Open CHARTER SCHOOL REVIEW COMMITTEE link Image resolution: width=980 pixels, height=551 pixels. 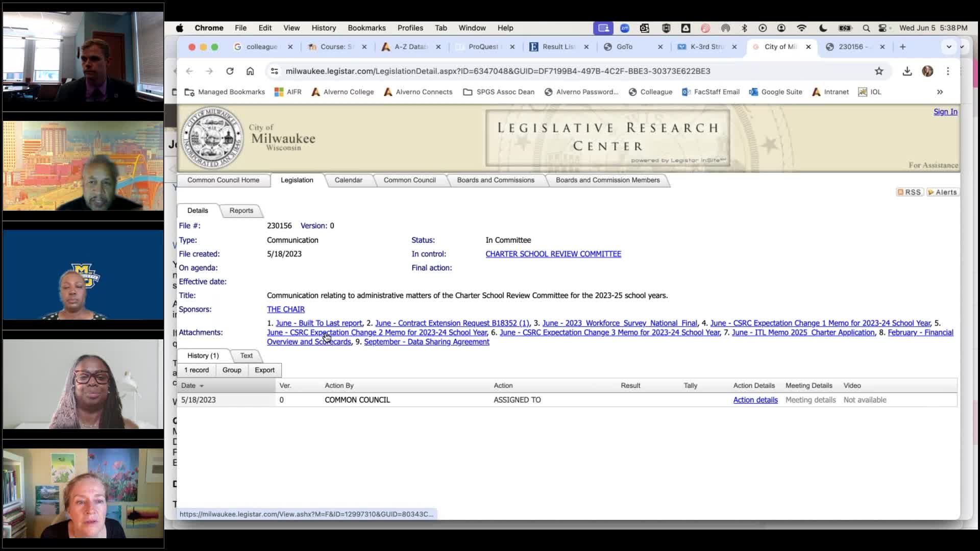point(553,254)
